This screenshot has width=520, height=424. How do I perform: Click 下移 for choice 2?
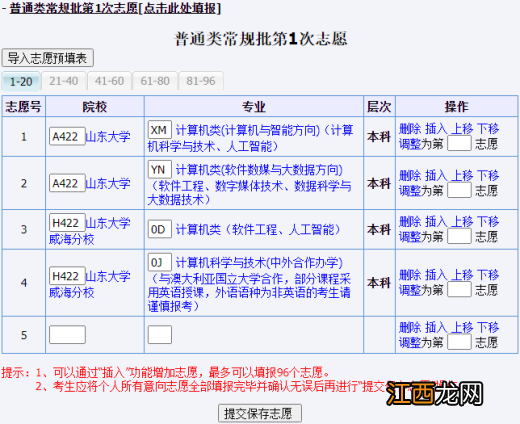[488, 175]
